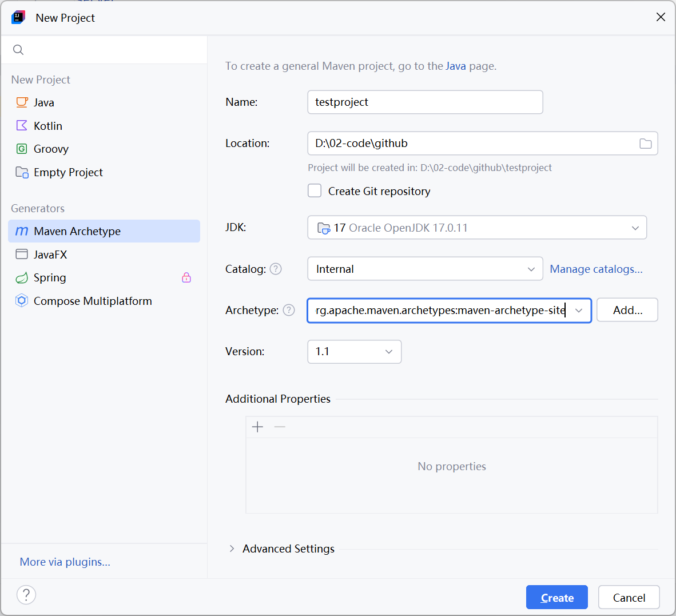
Task: Click the search magnifier icon
Action: 18,50
